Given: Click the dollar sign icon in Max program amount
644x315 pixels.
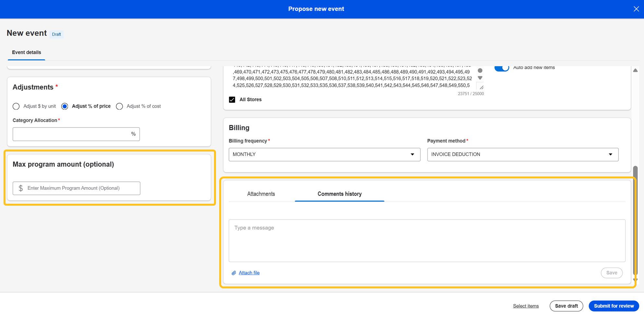Looking at the screenshot, I should [21, 188].
